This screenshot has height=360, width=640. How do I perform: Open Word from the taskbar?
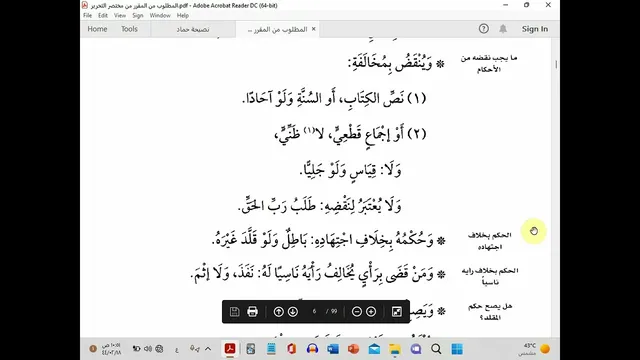333,349
